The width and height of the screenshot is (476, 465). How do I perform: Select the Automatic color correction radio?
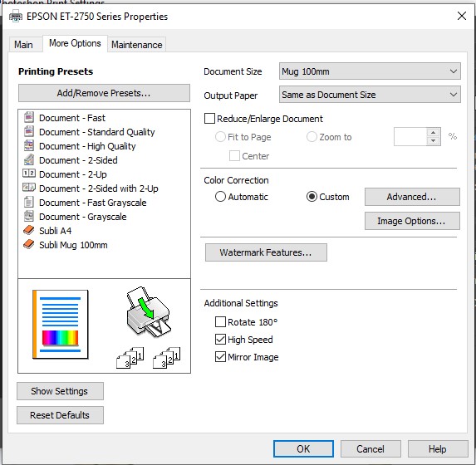220,197
